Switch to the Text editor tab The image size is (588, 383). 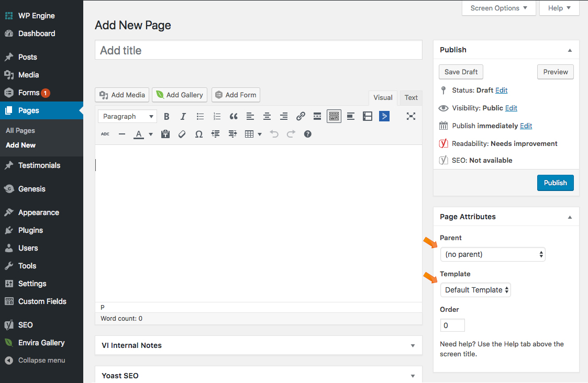click(411, 97)
